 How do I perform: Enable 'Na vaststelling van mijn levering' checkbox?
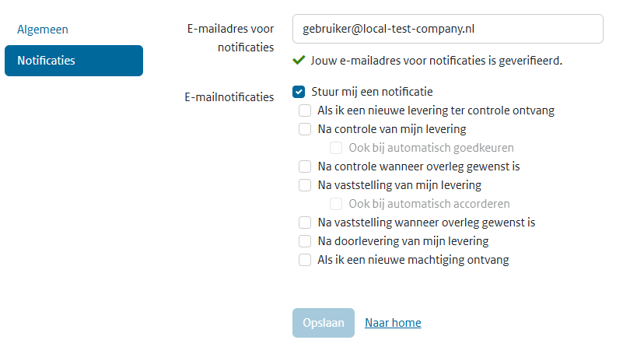click(x=305, y=185)
